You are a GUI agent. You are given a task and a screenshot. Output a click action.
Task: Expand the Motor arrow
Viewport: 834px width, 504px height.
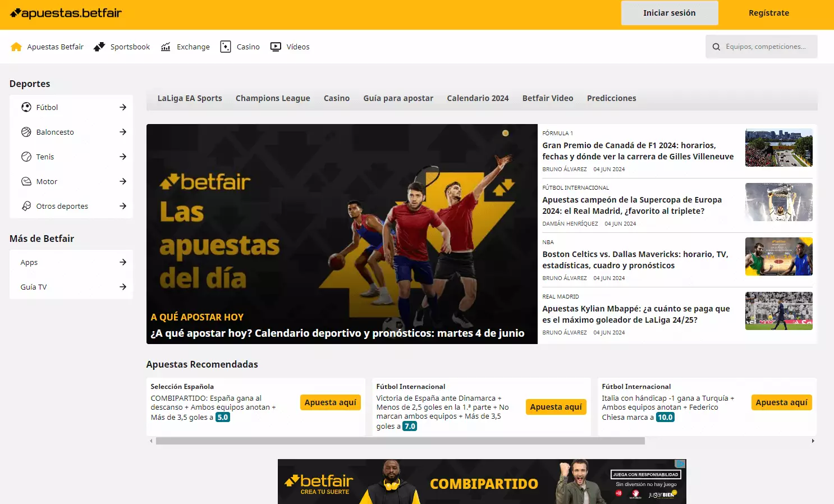click(123, 181)
